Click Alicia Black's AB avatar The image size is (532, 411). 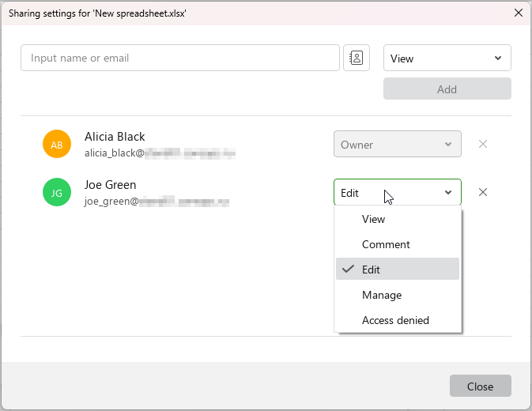coord(57,144)
